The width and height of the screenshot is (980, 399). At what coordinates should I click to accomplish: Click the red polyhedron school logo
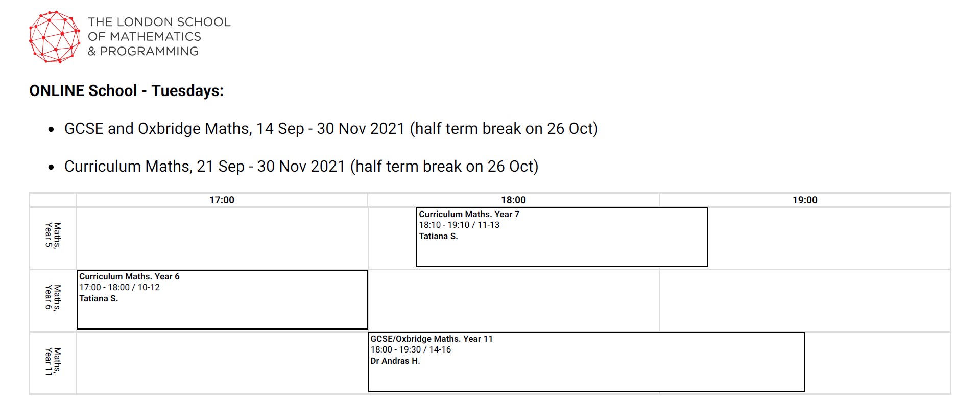tap(55, 37)
